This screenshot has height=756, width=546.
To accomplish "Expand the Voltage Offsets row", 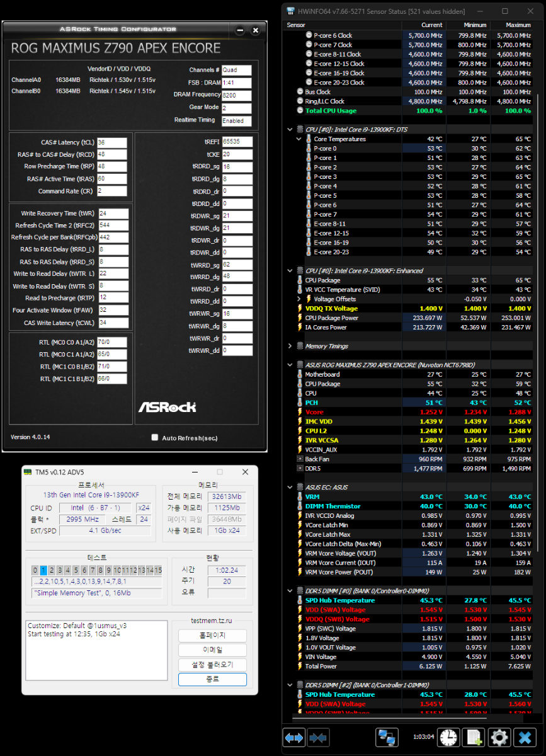I will point(299,299).
